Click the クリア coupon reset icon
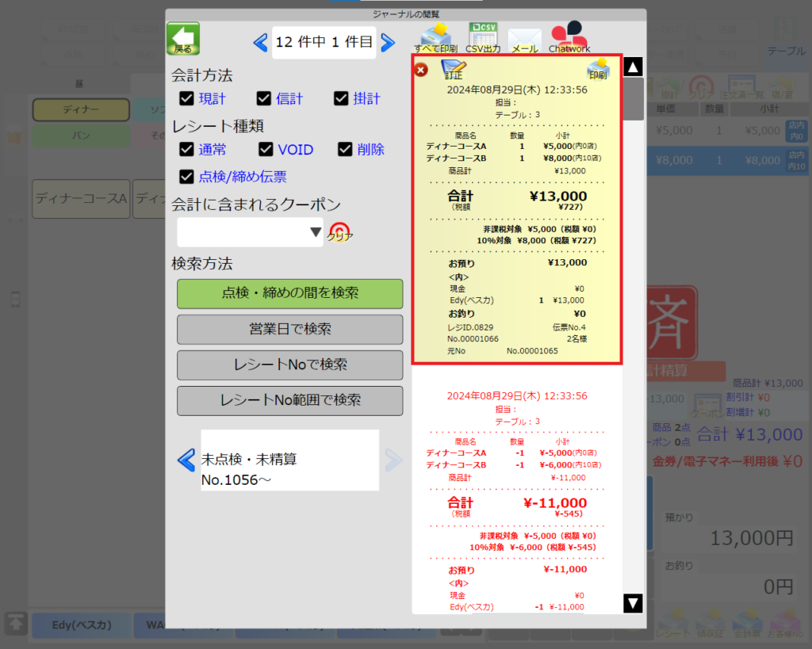The image size is (812, 649). (339, 231)
